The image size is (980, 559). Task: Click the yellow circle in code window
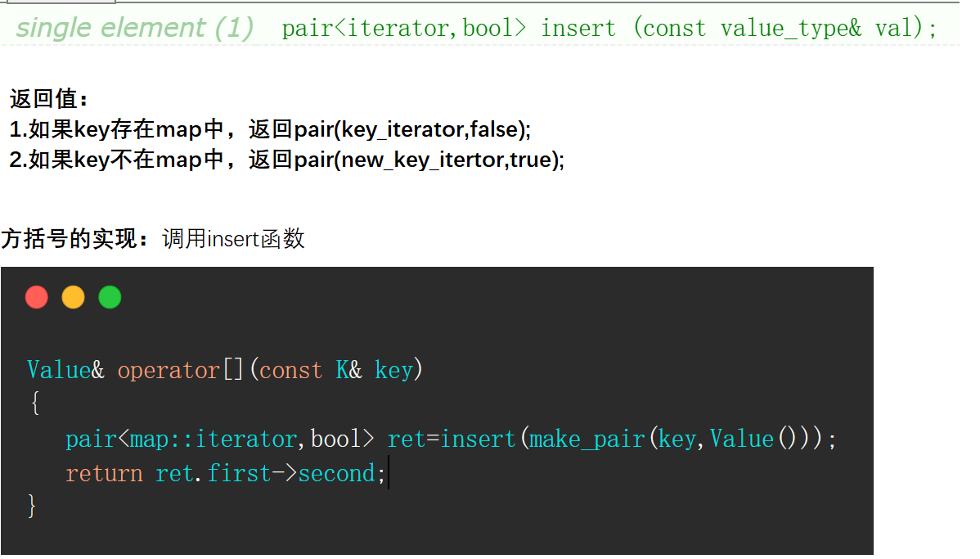[x=73, y=297]
